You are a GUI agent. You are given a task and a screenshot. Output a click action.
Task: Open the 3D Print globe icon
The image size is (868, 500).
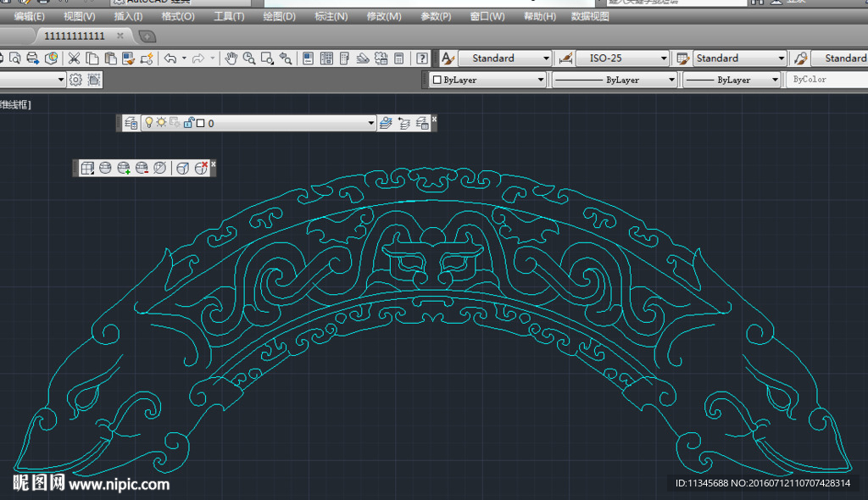pyautogui.click(x=51, y=58)
